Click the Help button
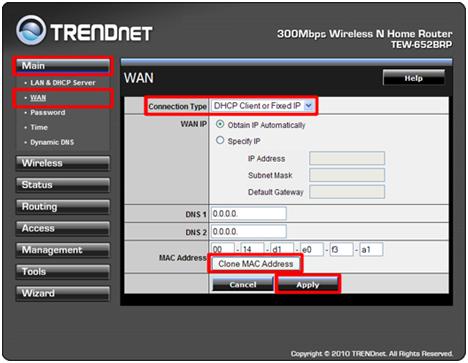 tap(414, 78)
